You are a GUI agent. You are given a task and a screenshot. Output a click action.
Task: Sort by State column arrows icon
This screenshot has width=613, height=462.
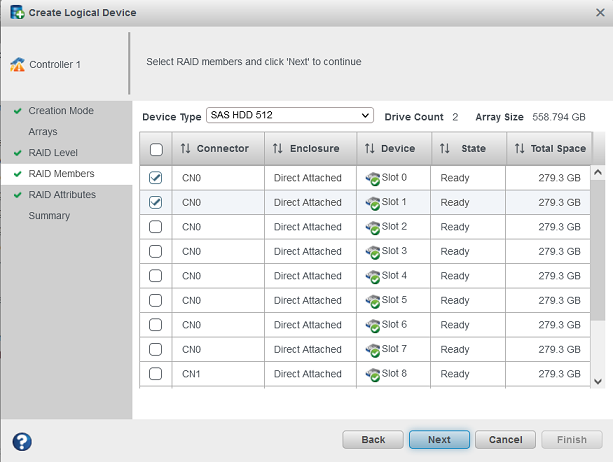pos(445,149)
